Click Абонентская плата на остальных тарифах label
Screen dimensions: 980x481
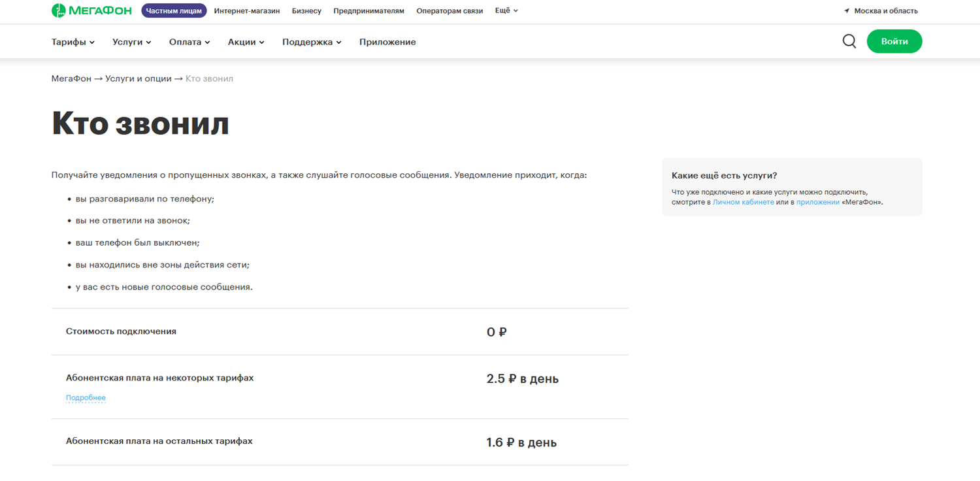[159, 441]
